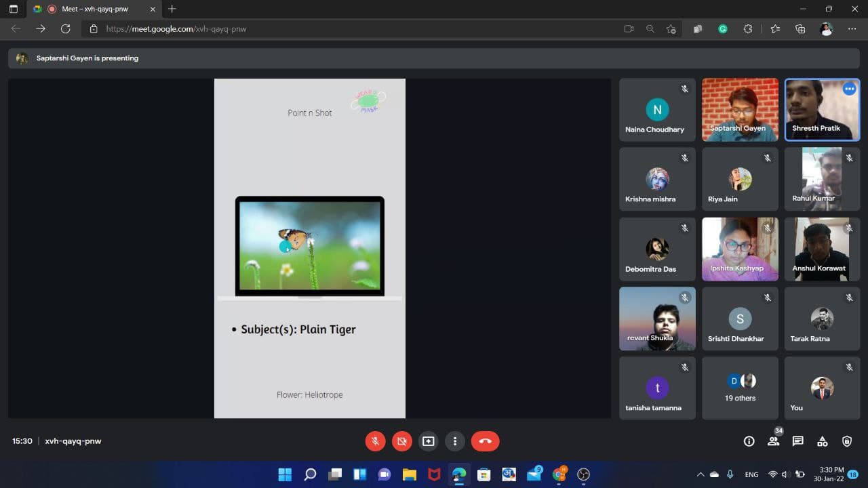Open Task View on the taskbar
The width and height of the screenshot is (868, 488).
[335, 474]
